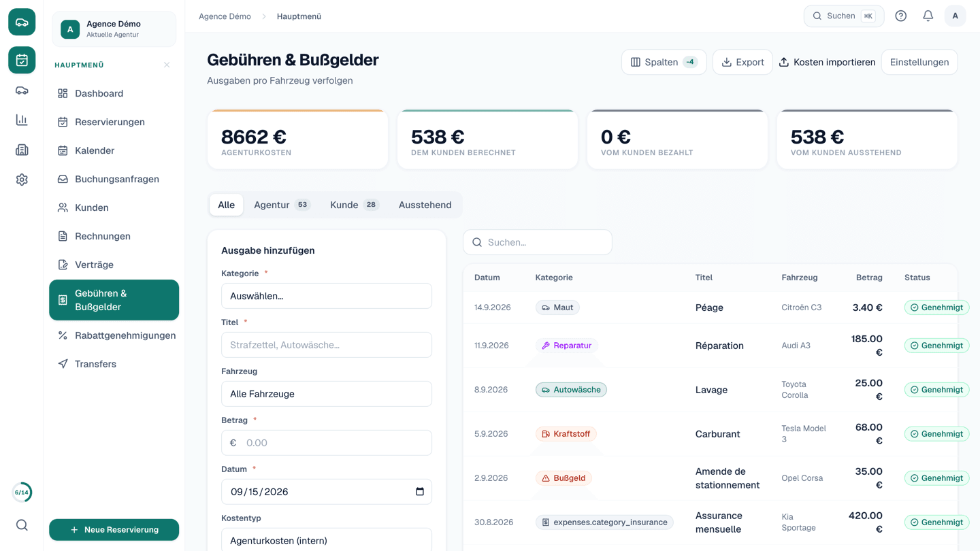Click the search magnifier in the rail bottom
This screenshot has width=980, height=551.
click(22, 525)
